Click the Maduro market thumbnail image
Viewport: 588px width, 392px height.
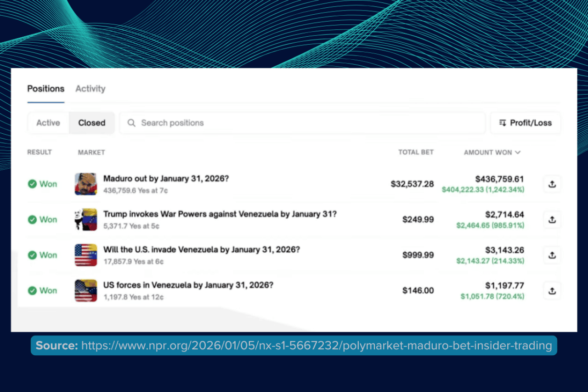coord(85,184)
